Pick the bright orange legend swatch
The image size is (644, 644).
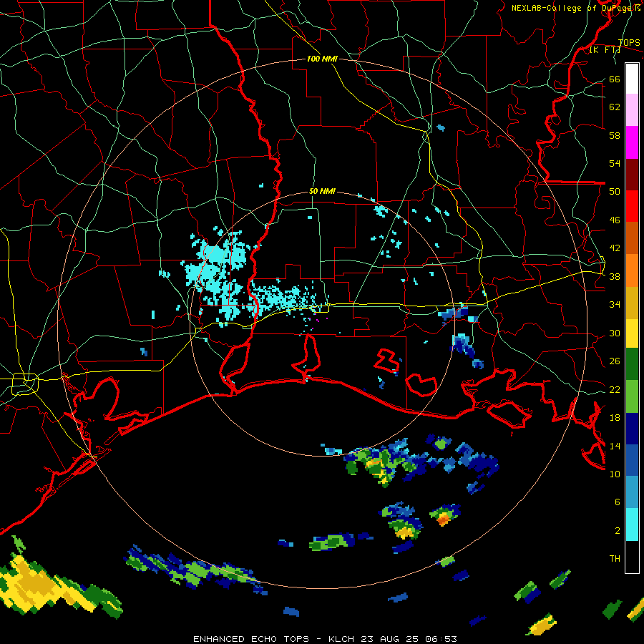[632, 270]
